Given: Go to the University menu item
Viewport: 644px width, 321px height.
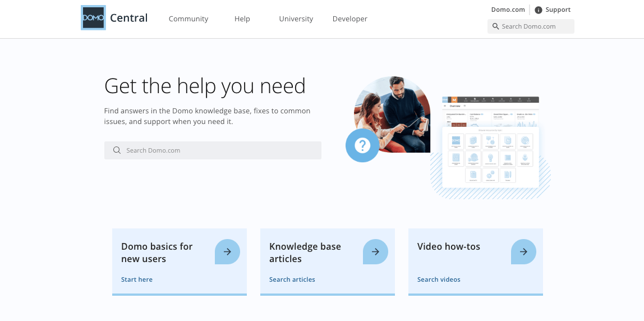Looking at the screenshot, I should point(296,19).
